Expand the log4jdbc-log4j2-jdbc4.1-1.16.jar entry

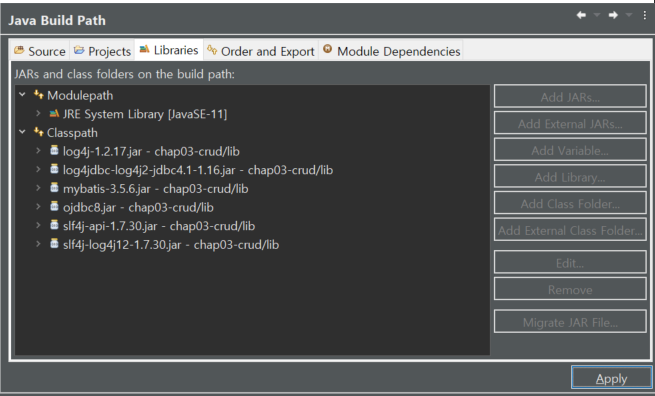point(38,169)
